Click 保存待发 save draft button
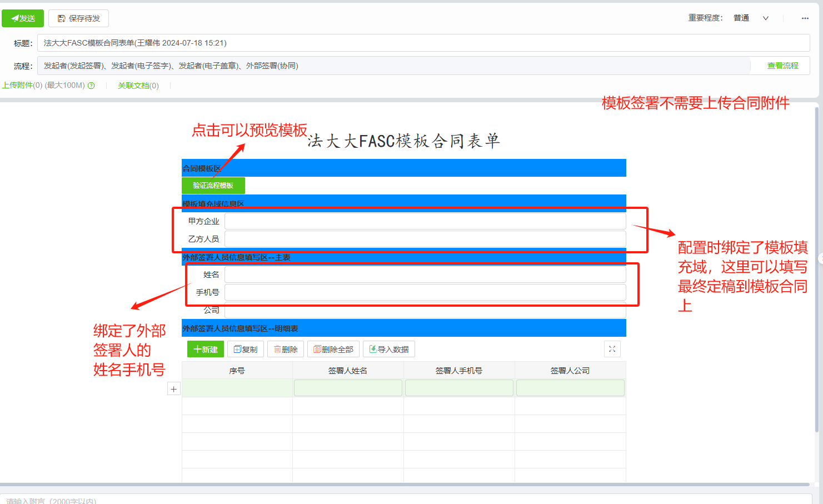 78,18
